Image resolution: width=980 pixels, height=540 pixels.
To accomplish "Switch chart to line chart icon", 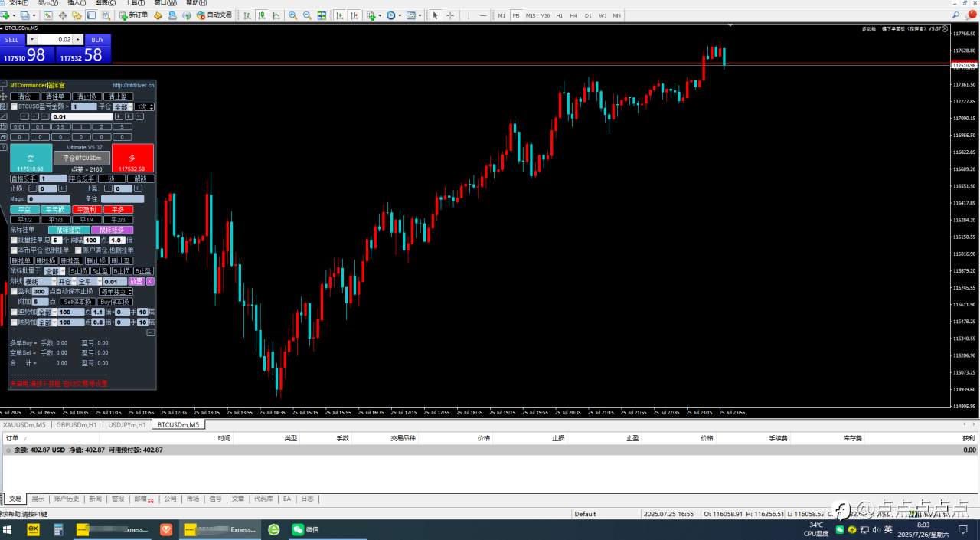I will (276, 15).
